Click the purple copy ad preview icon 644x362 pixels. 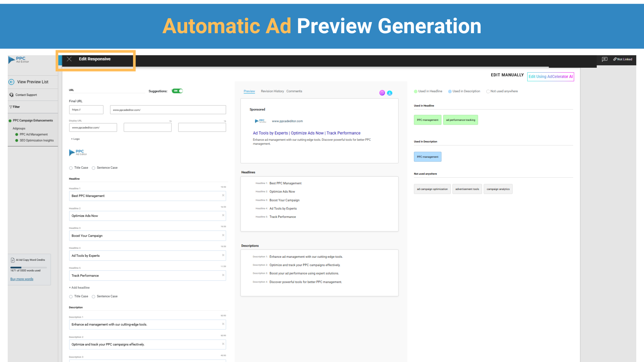382,93
